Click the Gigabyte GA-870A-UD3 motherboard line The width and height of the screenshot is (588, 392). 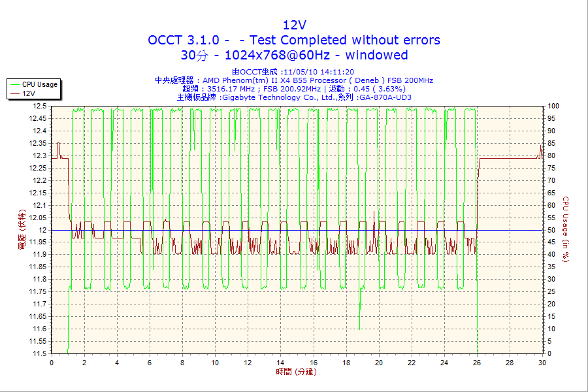(x=294, y=97)
